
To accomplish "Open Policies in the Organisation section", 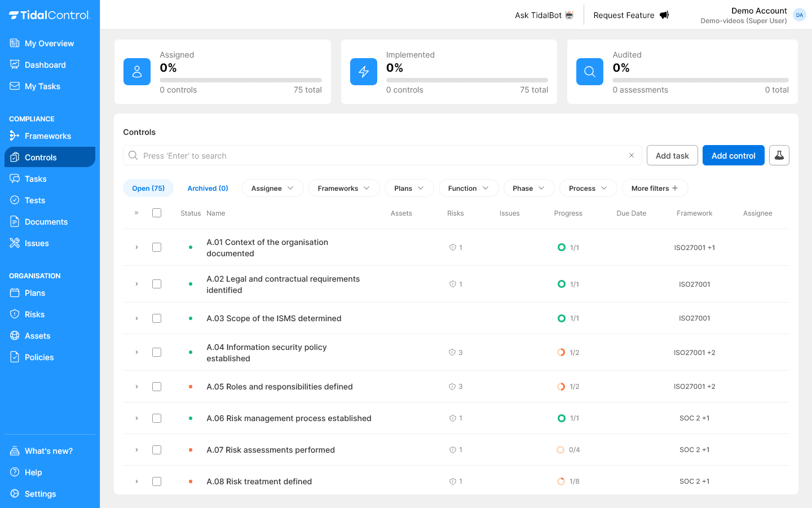I will pos(39,357).
